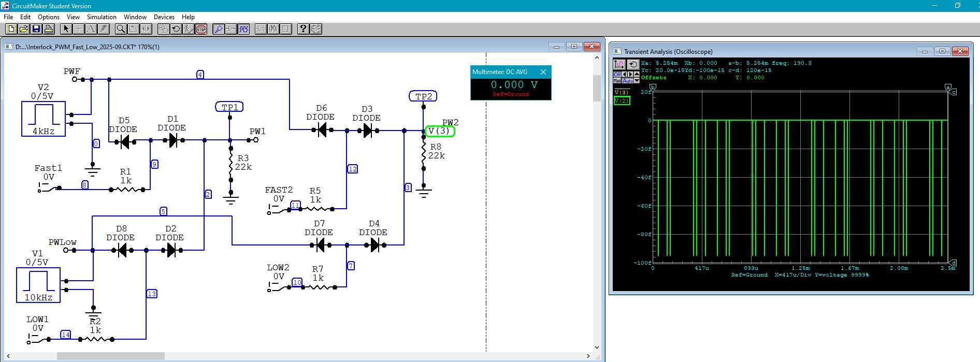Select the Probe tool icon
The height and width of the screenshot is (362, 980).
click(x=219, y=29)
